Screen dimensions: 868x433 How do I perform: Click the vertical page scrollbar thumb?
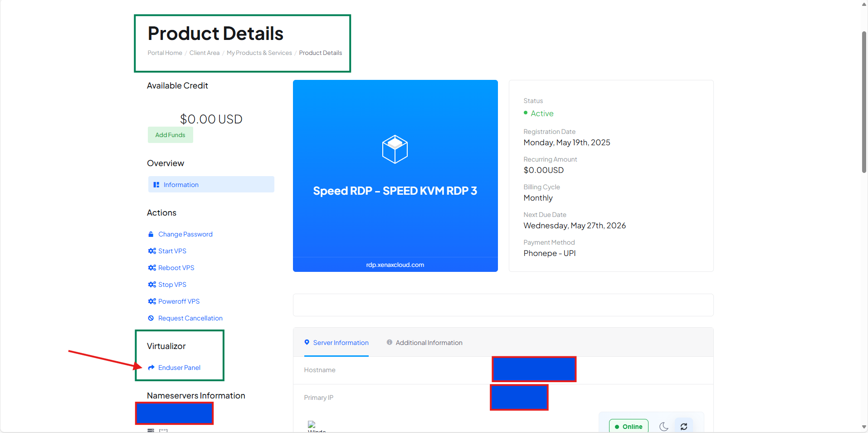864,102
